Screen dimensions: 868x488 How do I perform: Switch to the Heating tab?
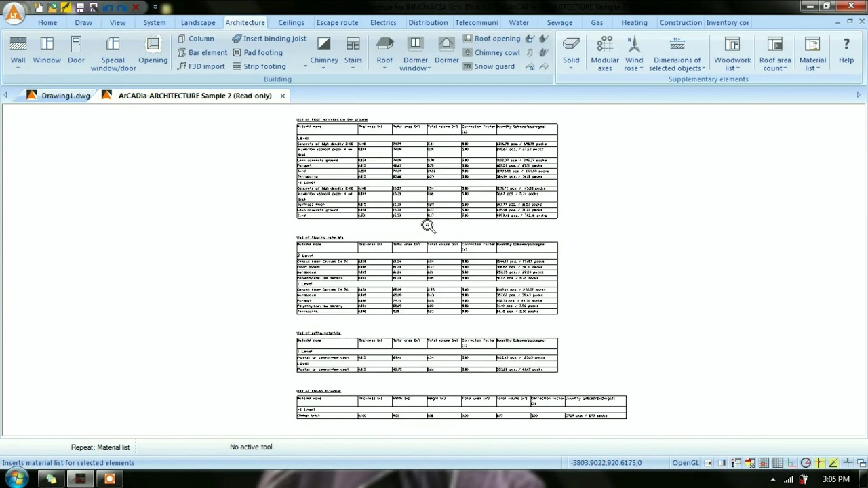click(x=634, y=22)
